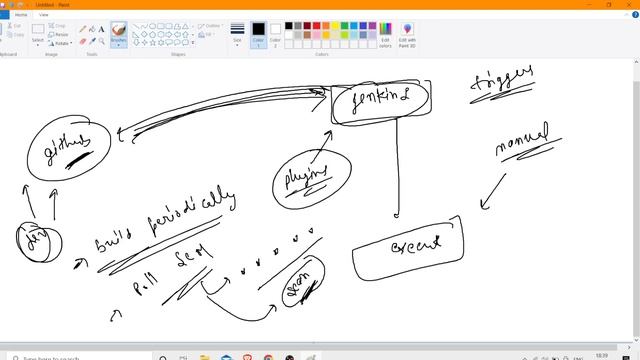This screenshot has width=640, height=360.
Task: Click the Resize button
Action: (58, 34)
